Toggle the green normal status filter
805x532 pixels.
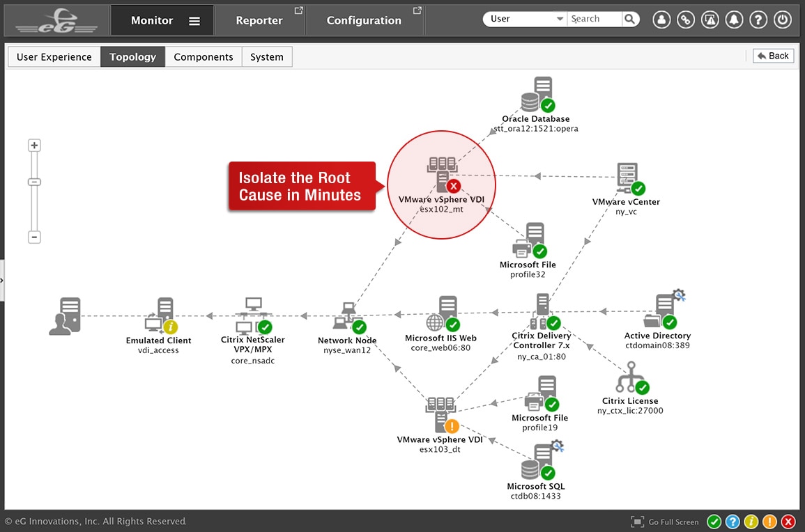coord(714,522)
